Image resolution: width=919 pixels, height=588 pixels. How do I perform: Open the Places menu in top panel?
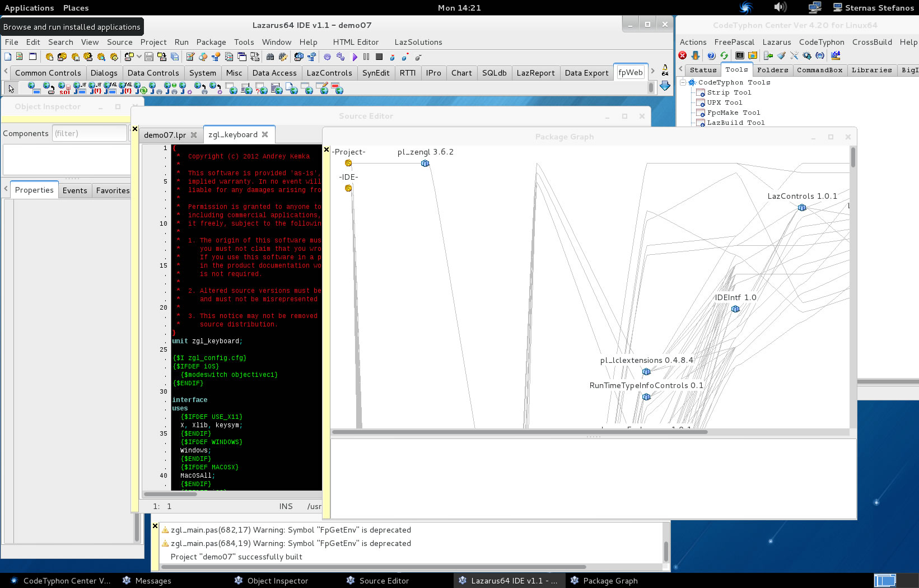point(76,7)
